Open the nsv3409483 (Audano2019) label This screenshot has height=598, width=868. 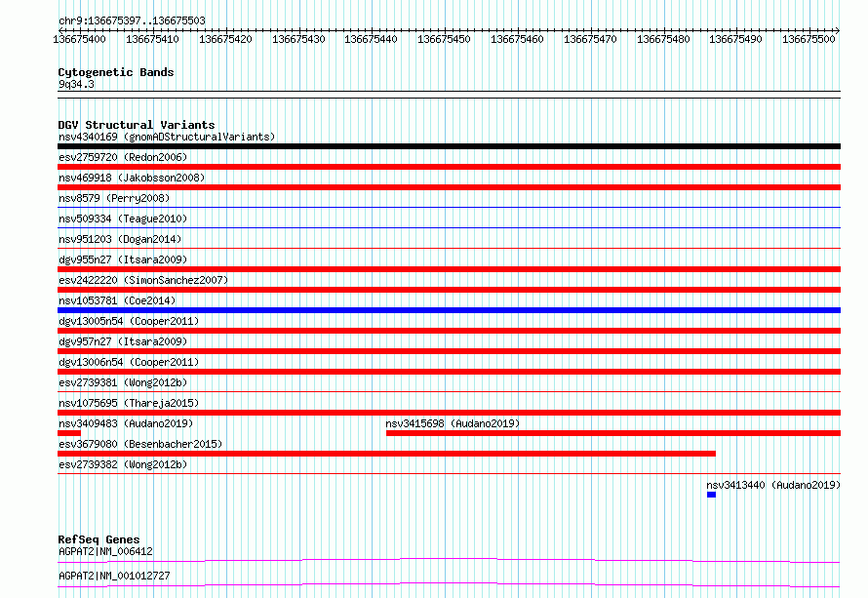[x=126, y=423]
